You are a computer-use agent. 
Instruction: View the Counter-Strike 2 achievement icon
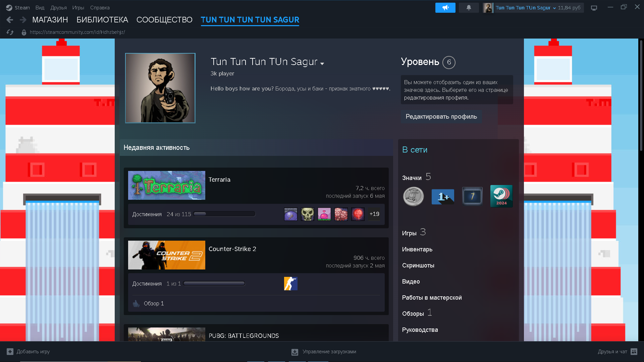tap(291, 284)
